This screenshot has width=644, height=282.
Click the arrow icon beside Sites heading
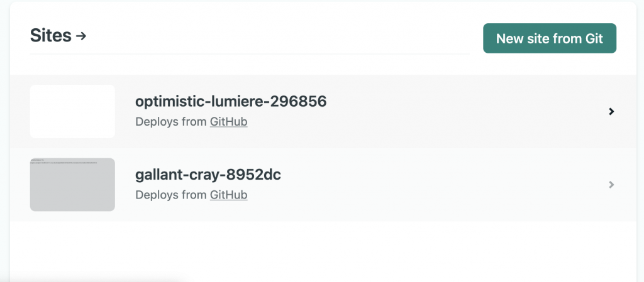click(x=80, y=36)
